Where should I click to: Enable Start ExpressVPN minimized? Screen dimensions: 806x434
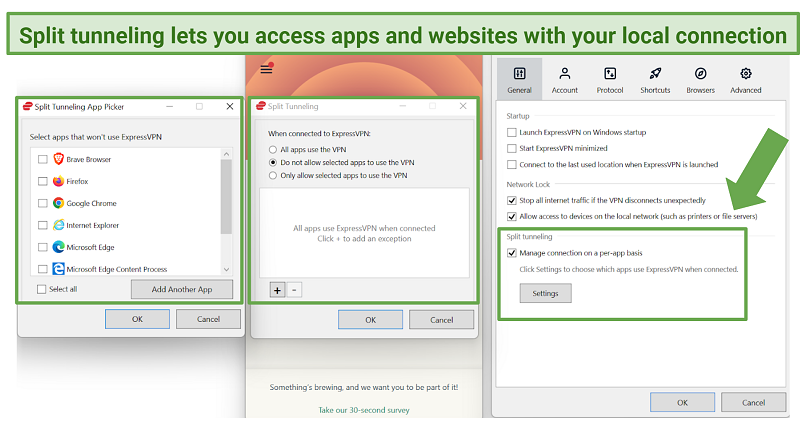tap(511, 148)
